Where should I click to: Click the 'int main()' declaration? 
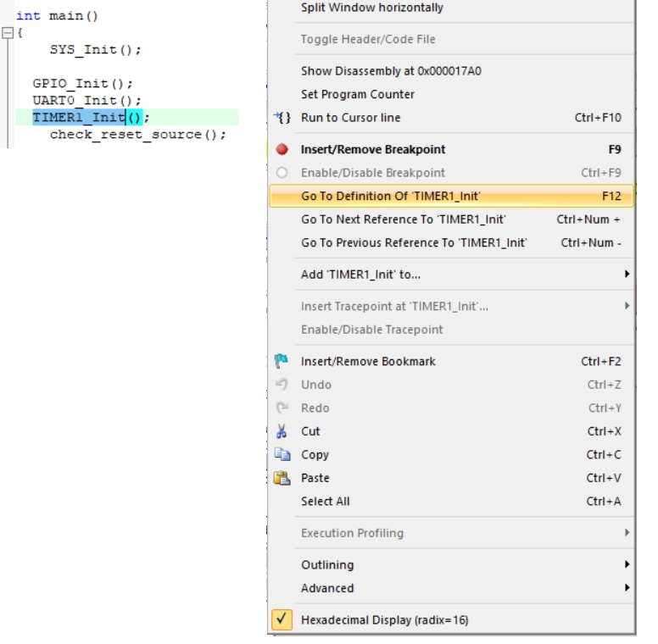click(x=57, y=16)
